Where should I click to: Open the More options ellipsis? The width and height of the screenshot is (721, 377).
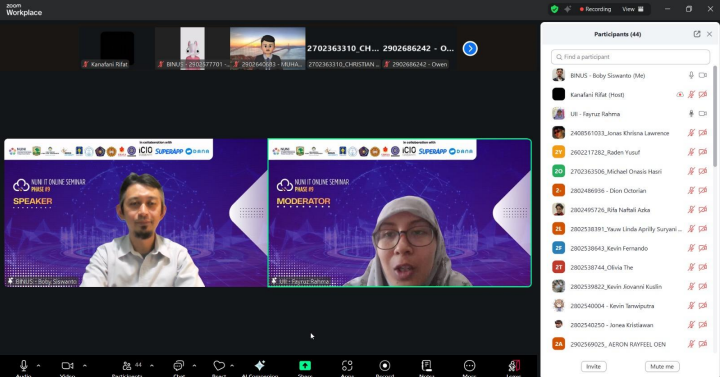(x=469, y=366)
